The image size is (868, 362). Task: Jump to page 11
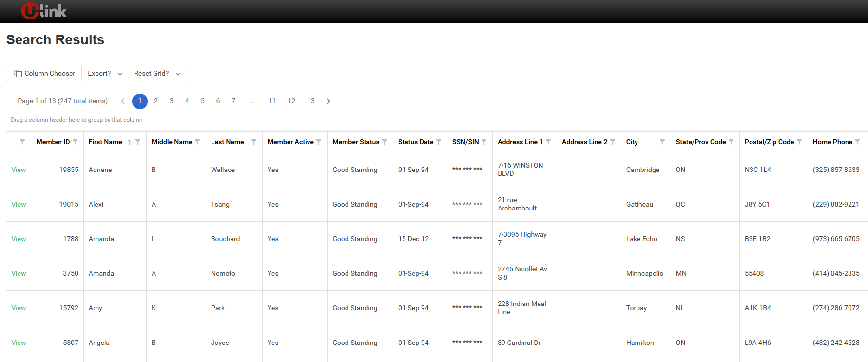click(x=272, y=101)
